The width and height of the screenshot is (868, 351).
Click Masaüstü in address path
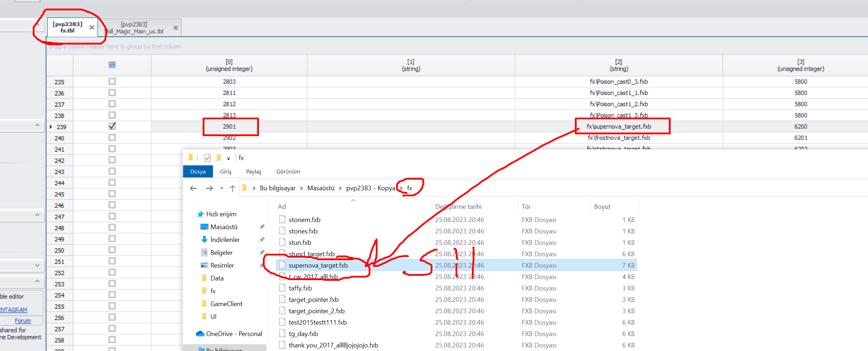point(321,188)
